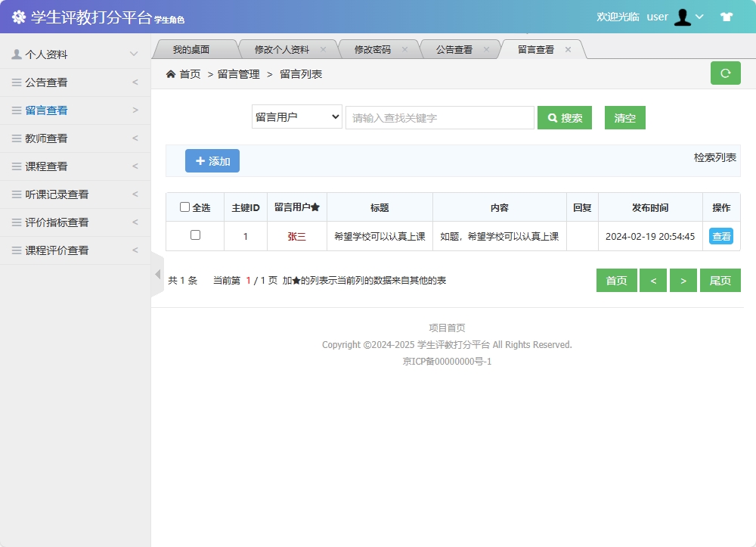Image resolution: width=756 pixels, height=547 pixels.
Task: Click the green refresh icon on breadcrumb bar
Action: click(x=725, y=73)
